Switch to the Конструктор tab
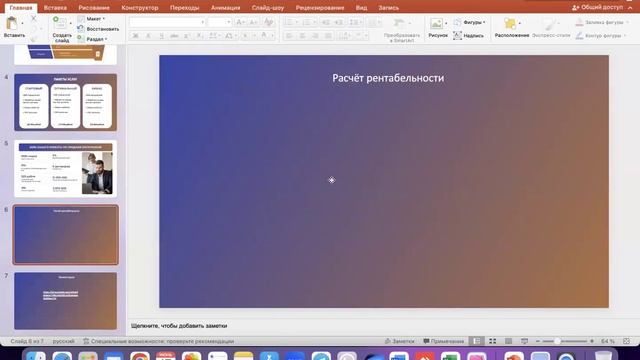Image resolution: width=640 pixels, height=360 pixels. pyautogui.click(x=140, y=8)
